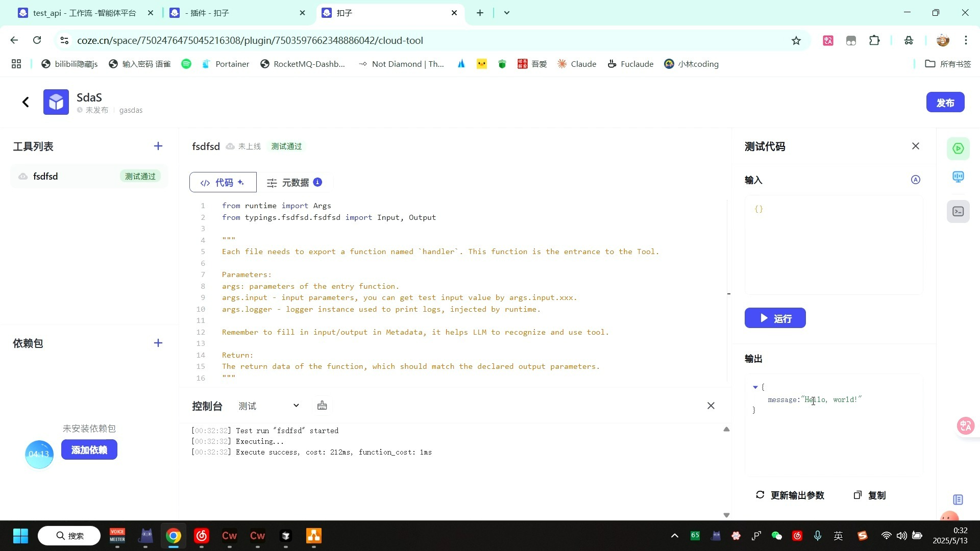Click the clear console broom icon
Screen dimensions: 980x551
click(x=322, y=406)
